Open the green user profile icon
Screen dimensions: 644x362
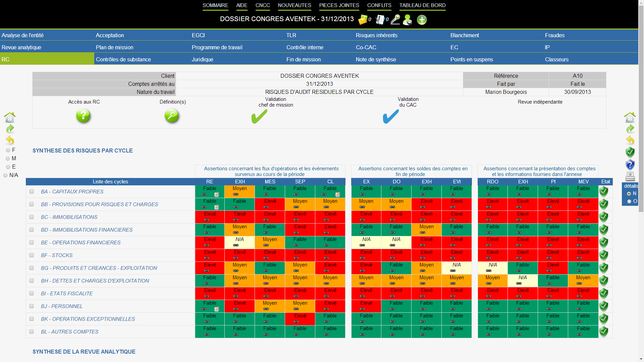coord(407,20)
